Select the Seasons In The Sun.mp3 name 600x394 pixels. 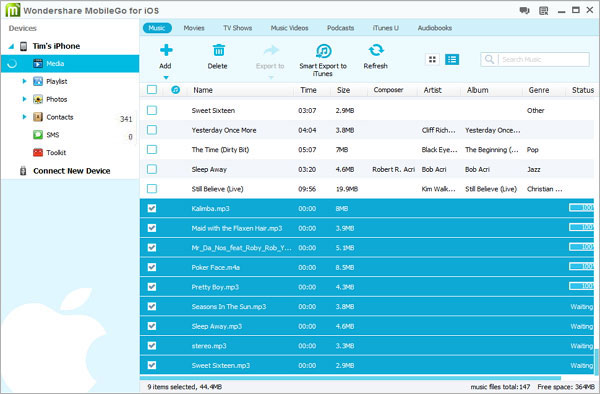point(229,306)
